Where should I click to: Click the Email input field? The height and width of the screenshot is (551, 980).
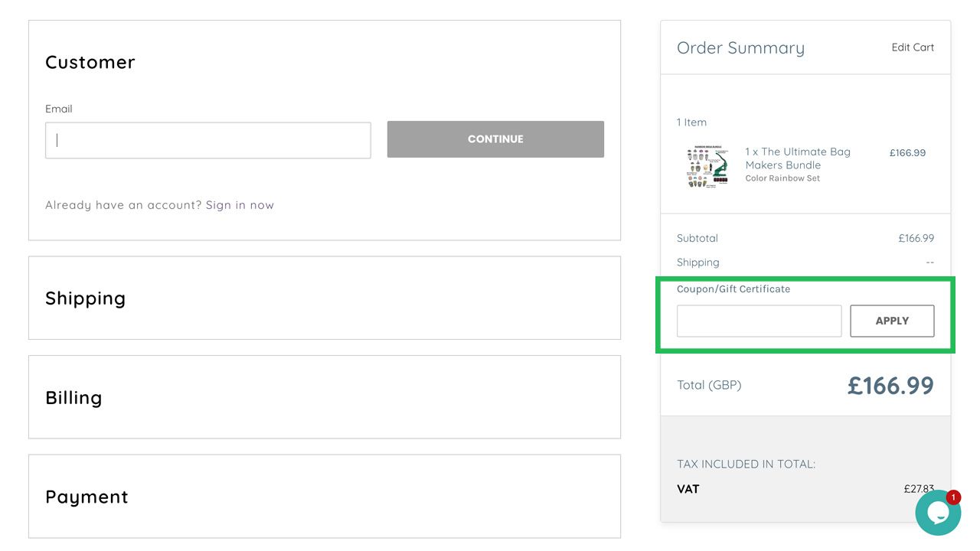pos(208,140)
